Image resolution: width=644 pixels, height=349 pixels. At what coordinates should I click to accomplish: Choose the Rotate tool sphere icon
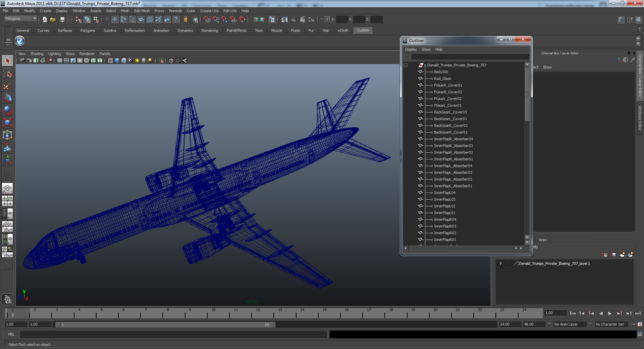(x=7, y=110)
